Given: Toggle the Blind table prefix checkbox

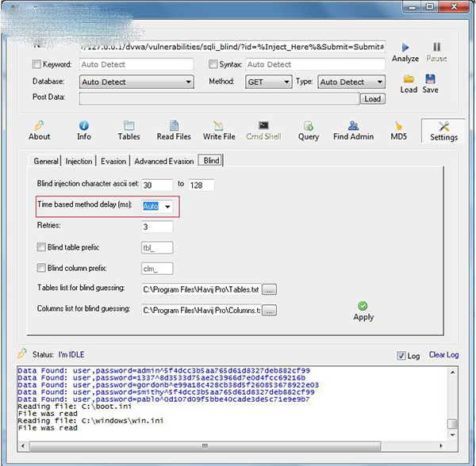Looking at the screenshot, I should tap(41, 247).
